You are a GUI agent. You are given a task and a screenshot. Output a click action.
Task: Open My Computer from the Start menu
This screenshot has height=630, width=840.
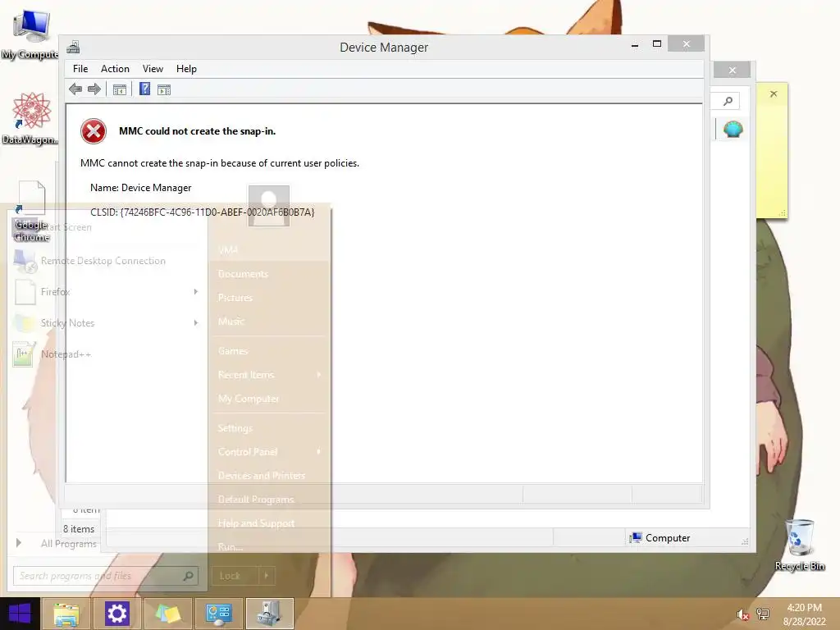[249, 399]
